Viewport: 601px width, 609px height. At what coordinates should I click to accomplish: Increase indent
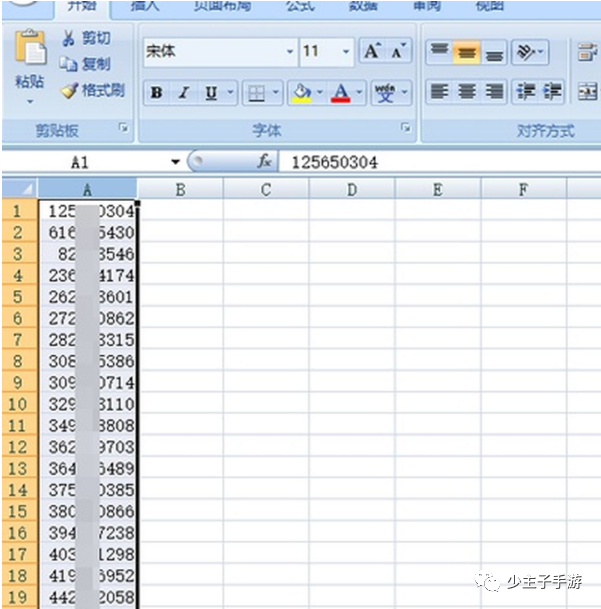click(x=552, y=92)
